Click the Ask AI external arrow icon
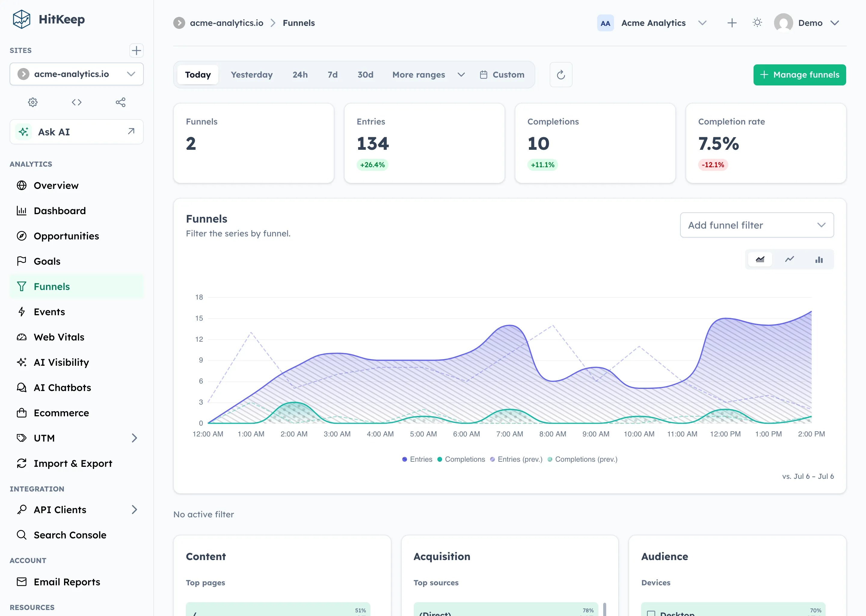 pos(131,131)
